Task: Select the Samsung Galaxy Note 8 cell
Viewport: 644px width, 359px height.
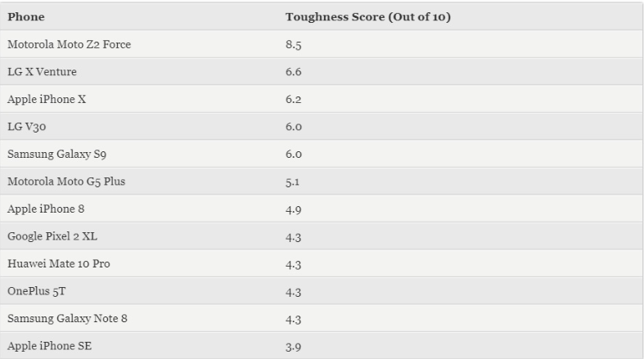Action: [x=67, y=319]
